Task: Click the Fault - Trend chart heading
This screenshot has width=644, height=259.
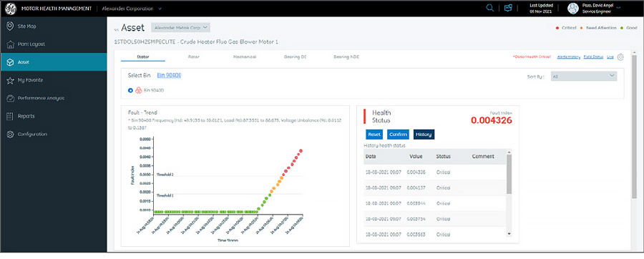Action: (142, 112)
